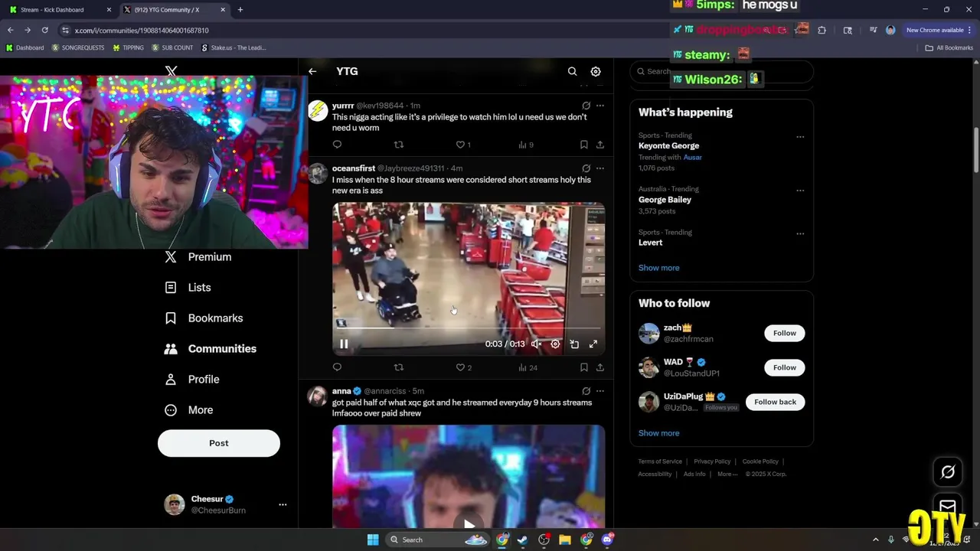
Task: Open Profile in sidebar
Action: click(193, 380)
